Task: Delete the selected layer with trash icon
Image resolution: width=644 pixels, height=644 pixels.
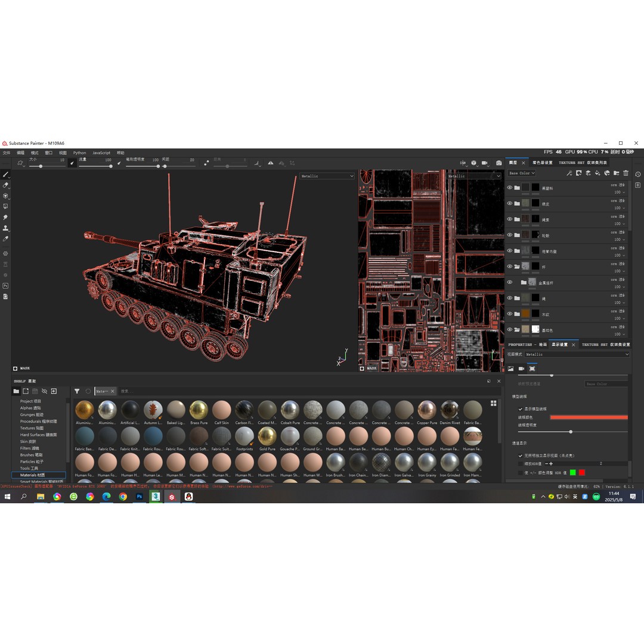Action: click(626, 174)
